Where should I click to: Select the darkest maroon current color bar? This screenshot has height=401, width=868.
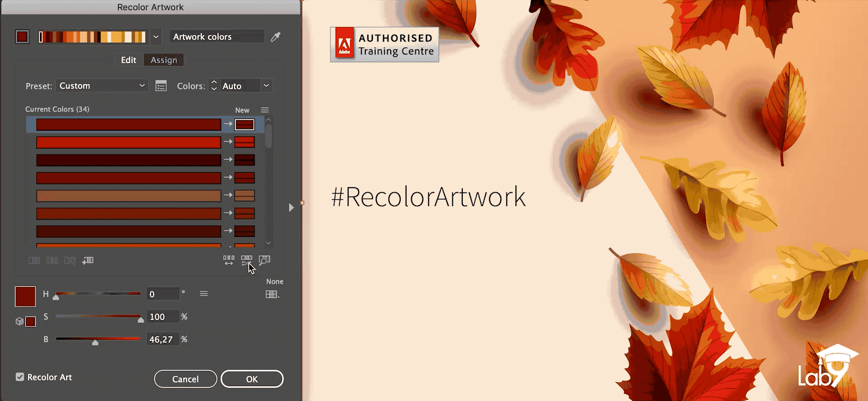point(129,160)
